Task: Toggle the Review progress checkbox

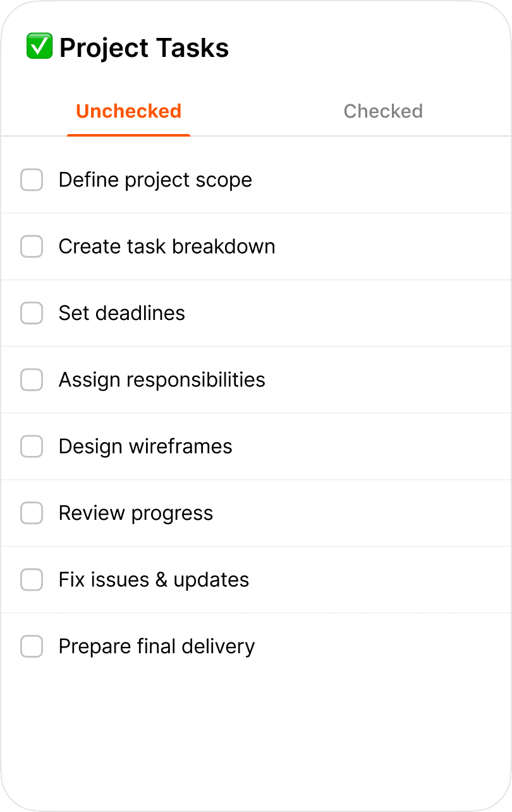Action: pos(32,513)
